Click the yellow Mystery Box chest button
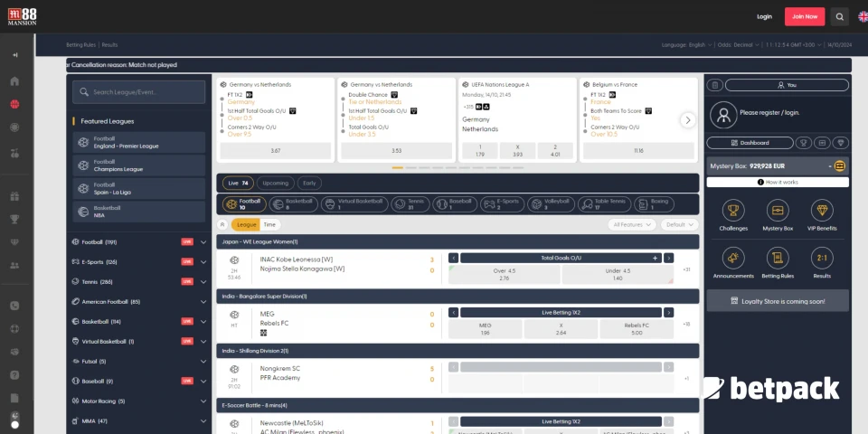 [x=840, y=166]
